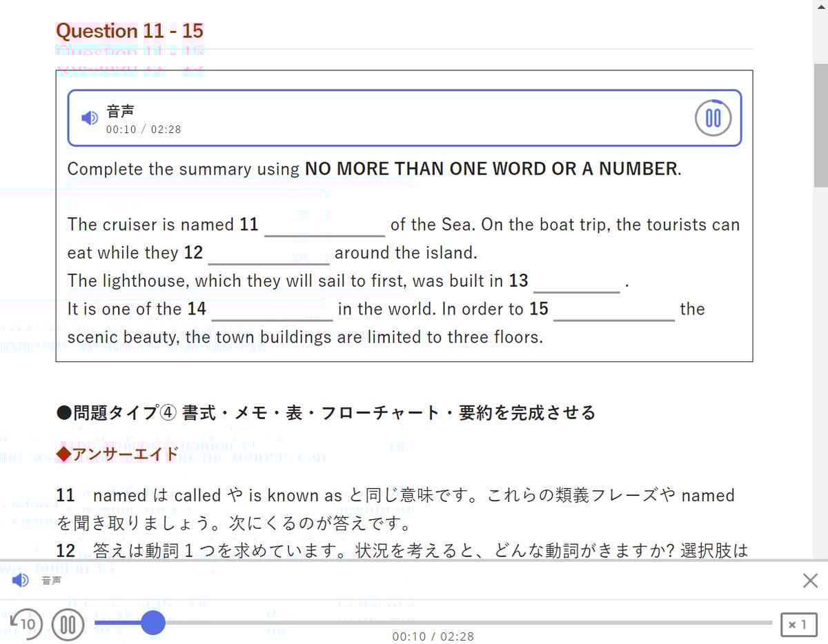Pause playback in the bottom player bar
This screenshot has height=644, width=828.
coord(68,625)
